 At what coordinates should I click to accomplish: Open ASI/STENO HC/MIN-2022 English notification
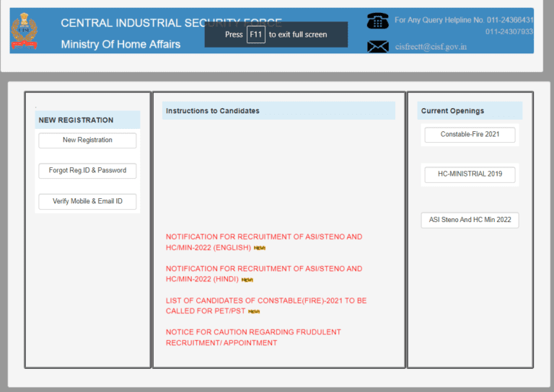(264, 242)
